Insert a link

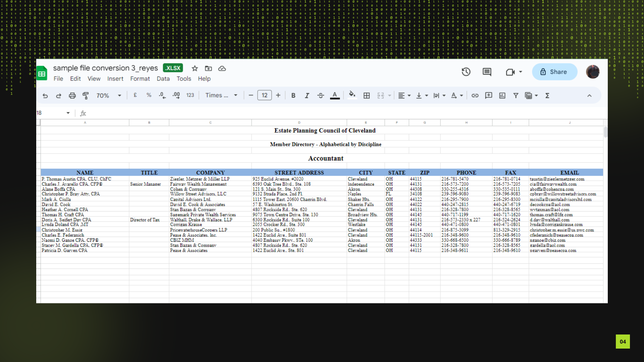tap(475, 96)
